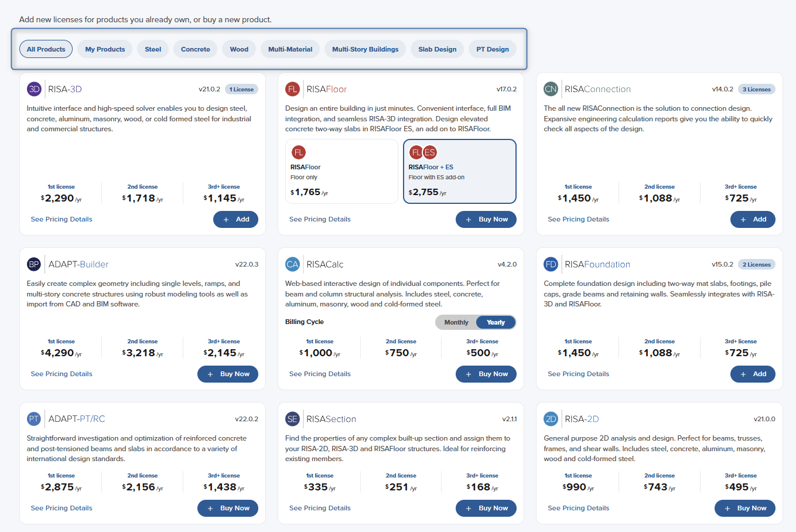Click the RISA-3D product icon

pyautogui.click(x=34, y=89)
